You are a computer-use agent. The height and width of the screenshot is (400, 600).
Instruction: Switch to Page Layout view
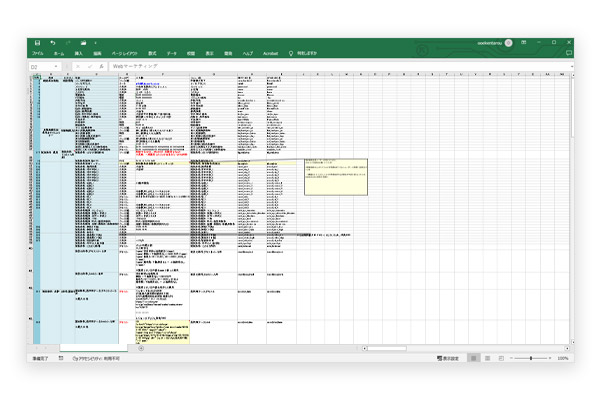[488, 358]
